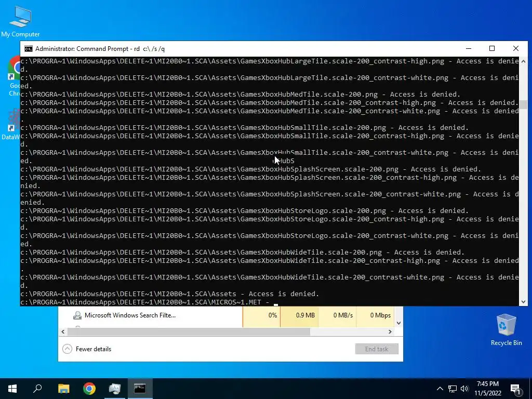Click the 0.9 MB memory cell
This screenshot has height=399, width=532.
(299, 315)
